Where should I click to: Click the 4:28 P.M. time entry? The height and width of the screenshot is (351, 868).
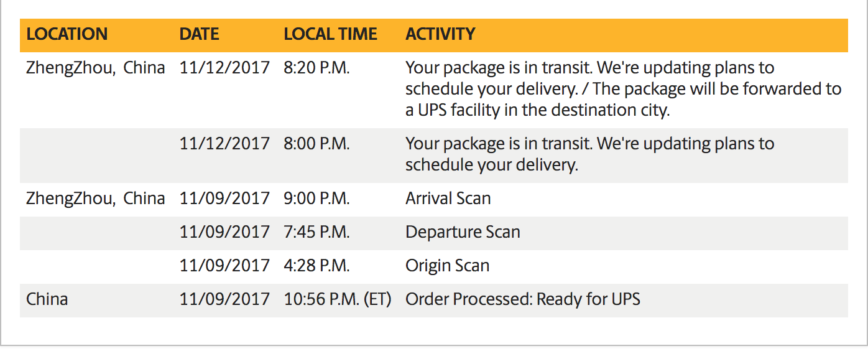316,266
